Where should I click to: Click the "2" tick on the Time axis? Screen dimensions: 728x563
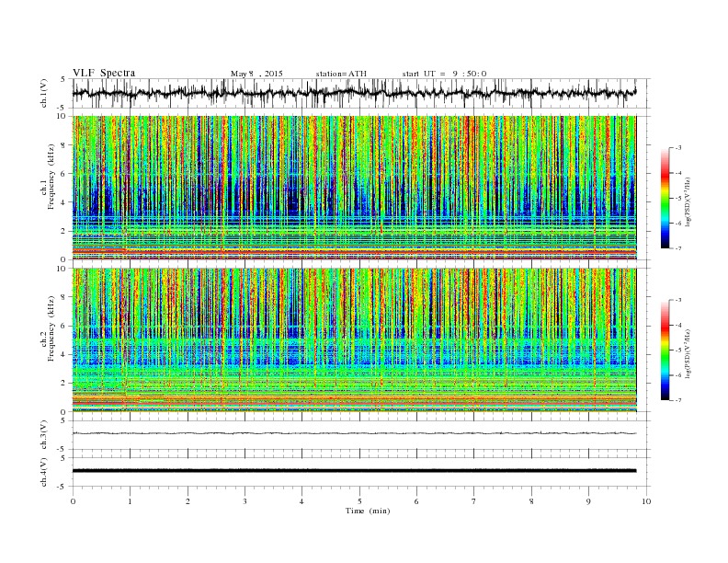point(188,501)
